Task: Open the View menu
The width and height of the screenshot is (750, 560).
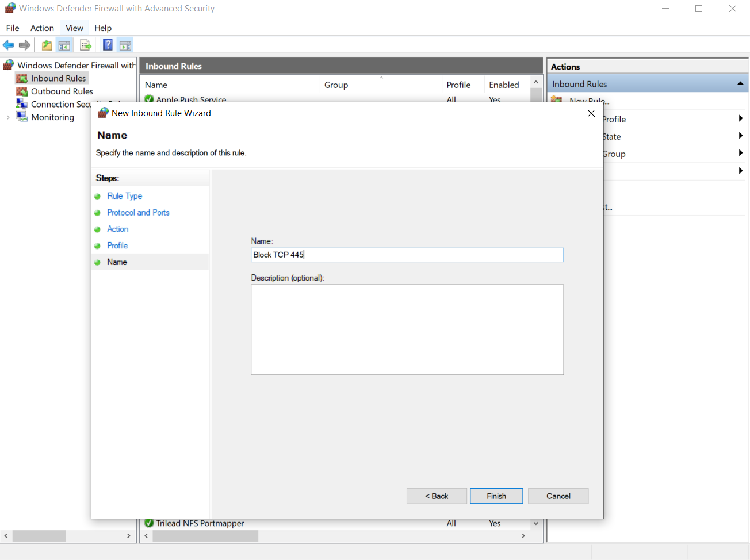Action: point(74,28)
